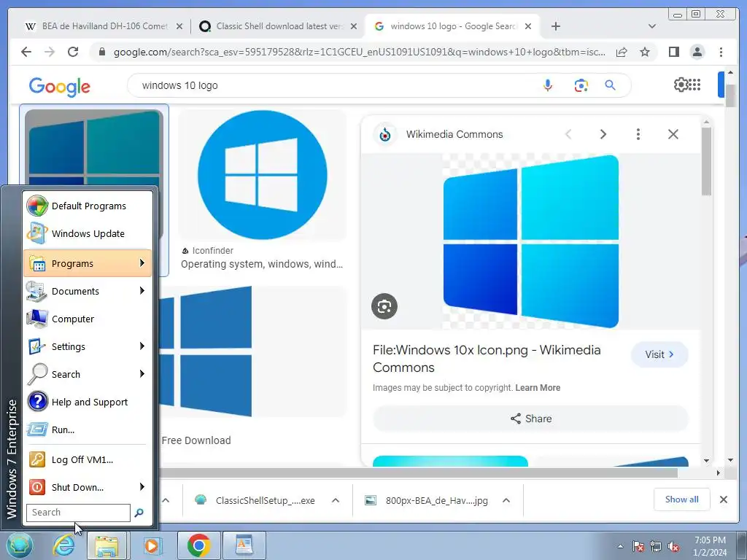Open Windows Explorer folder on taskbar
This screenshot has height=560, width=747.
[x=107, y=545]
